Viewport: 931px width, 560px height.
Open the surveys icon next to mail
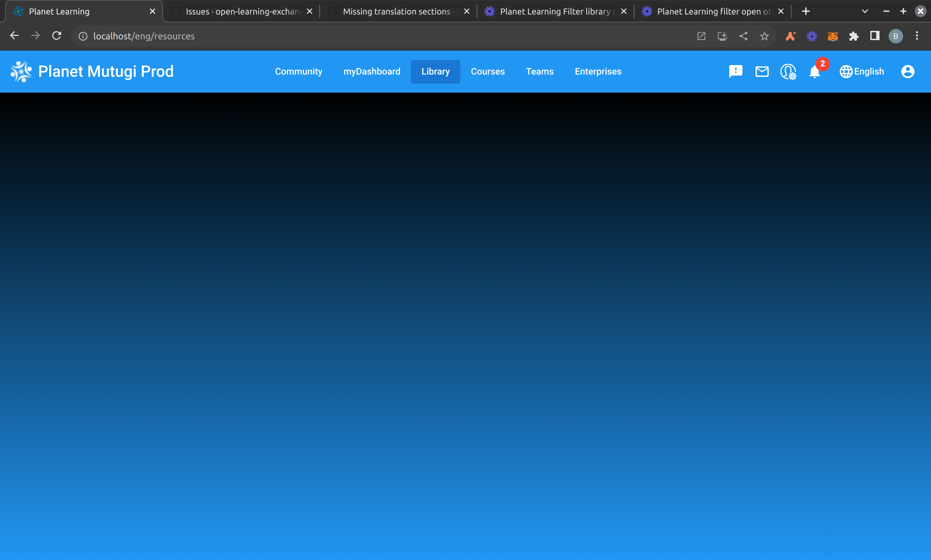coord(788,71)
